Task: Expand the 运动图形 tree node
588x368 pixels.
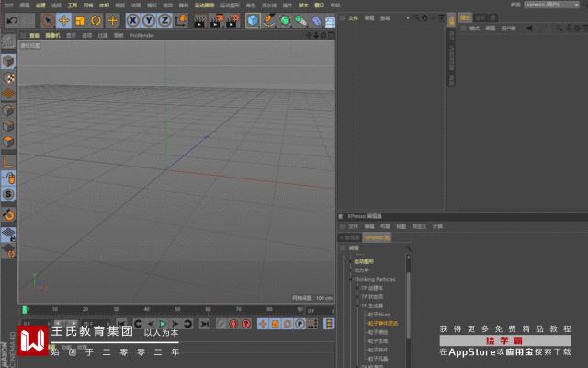Action: coord(351,261)
